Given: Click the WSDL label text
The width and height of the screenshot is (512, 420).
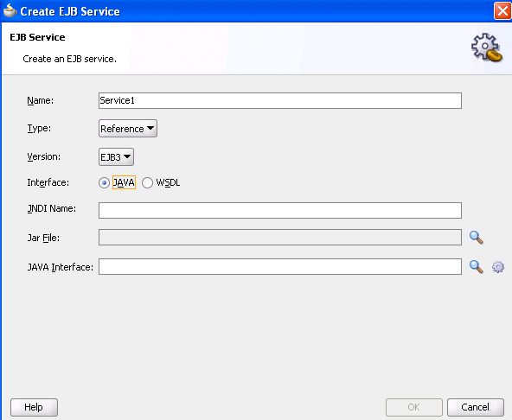Looking at the screenshot, I should pos(168,182).
